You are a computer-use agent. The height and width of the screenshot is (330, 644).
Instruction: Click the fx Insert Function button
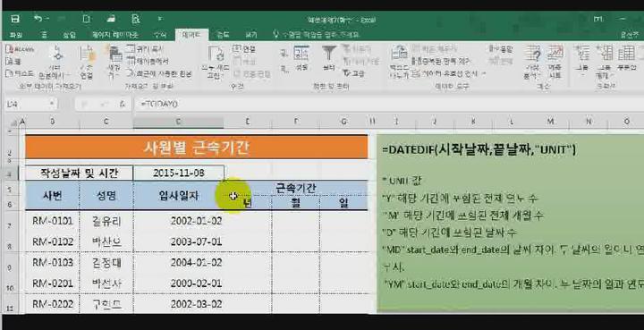122,104
